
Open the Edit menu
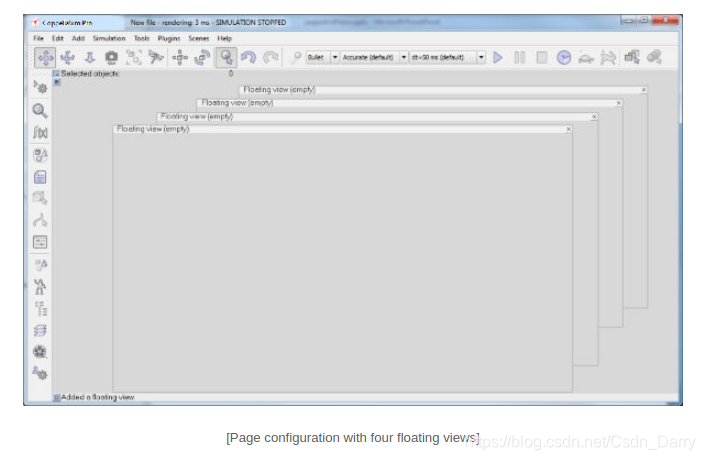(58, 38)
